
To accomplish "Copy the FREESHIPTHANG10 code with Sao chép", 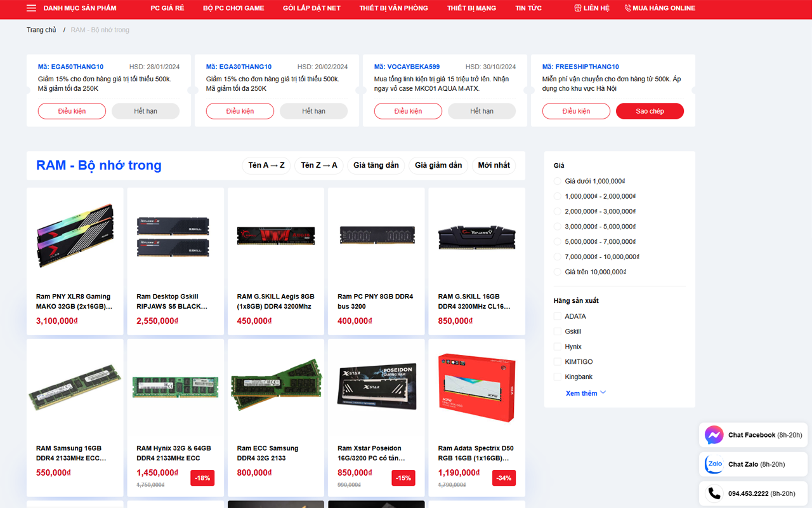I will coord(650,111).
